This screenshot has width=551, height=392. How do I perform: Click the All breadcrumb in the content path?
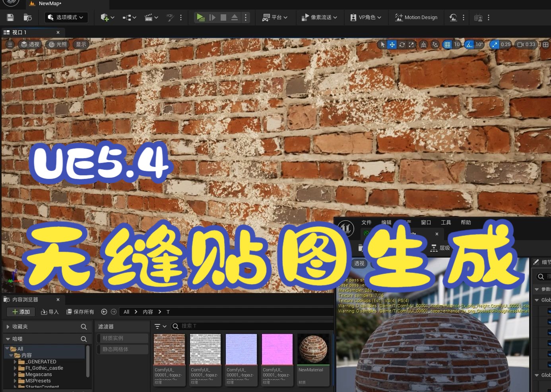click(126, 312)
